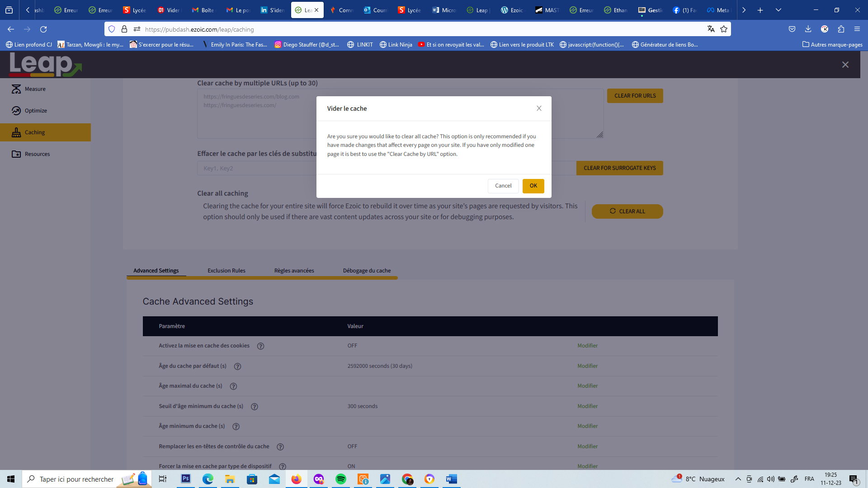This screenshot has height=488, width=868.
Task: Click the help icon for default cache age
Action: pos(237,366)
